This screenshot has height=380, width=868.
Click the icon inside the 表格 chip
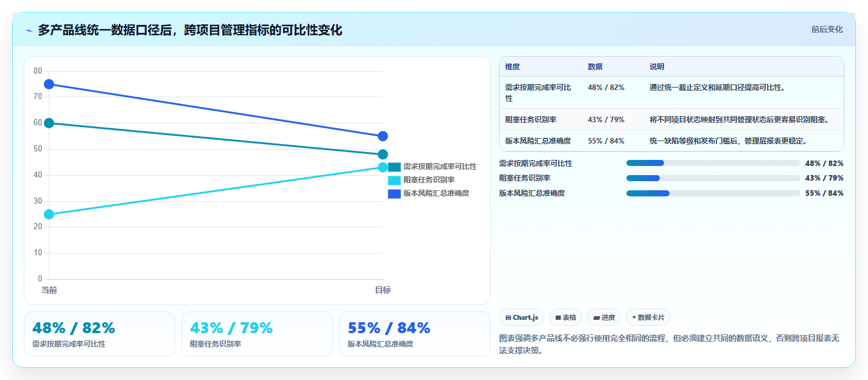coord(558,318)
